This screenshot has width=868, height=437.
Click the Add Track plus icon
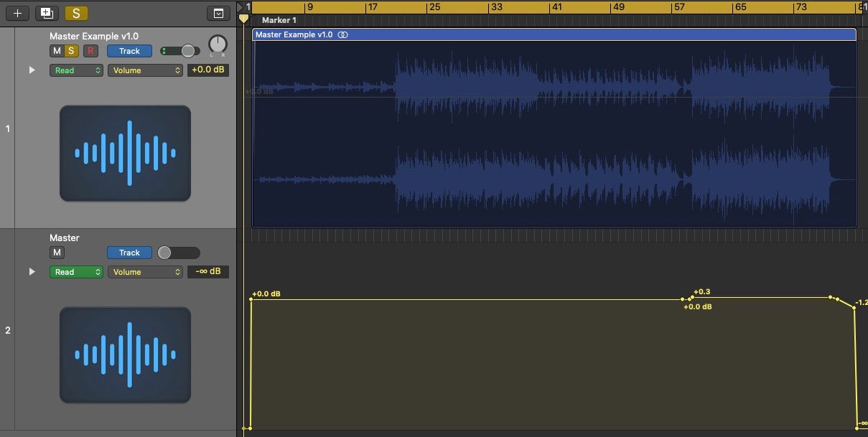click(x=17, y=12)
